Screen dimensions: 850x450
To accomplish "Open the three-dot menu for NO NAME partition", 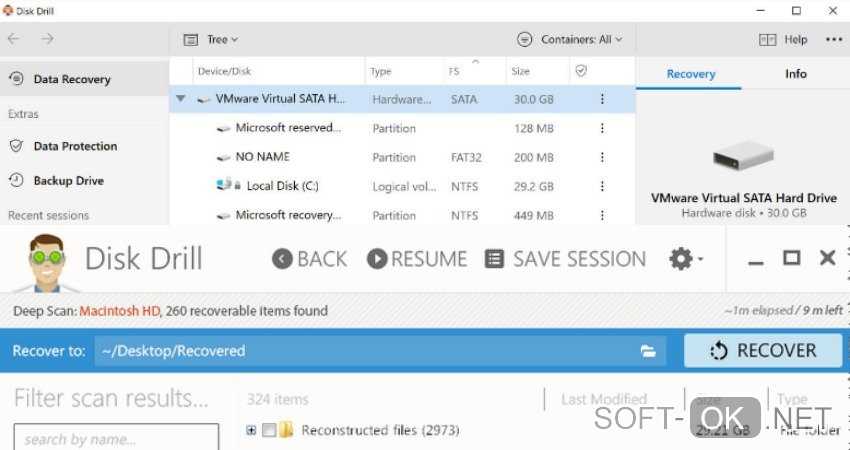I will [x=602, y=157].
